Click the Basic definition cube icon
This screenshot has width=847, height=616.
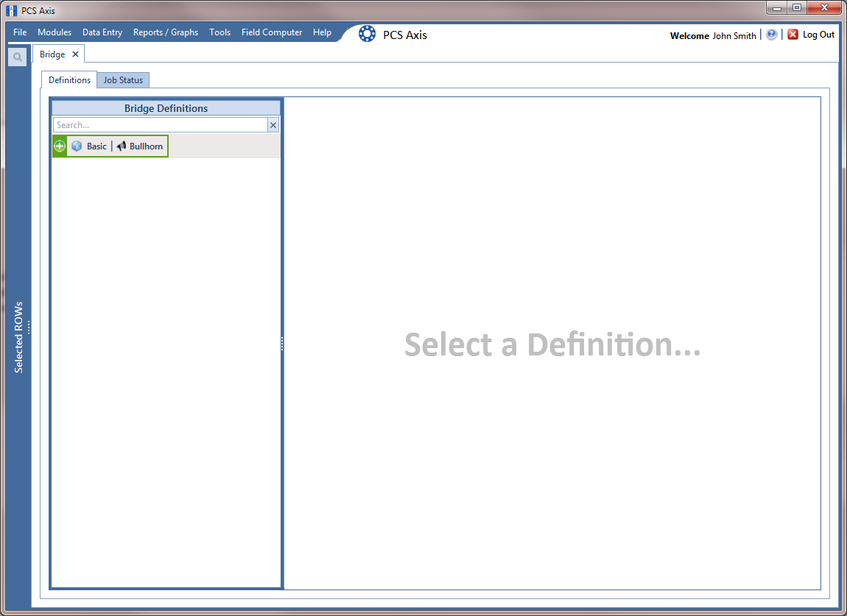click(x=77, y=146)
